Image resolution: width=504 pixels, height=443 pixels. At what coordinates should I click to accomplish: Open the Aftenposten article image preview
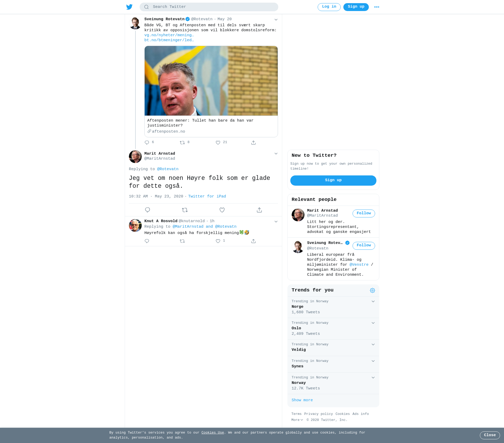pyautogui.click(x=211, y=81)
